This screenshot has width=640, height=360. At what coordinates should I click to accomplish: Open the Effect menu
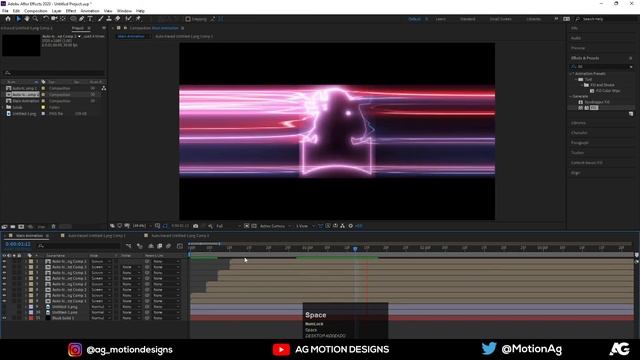71,11
